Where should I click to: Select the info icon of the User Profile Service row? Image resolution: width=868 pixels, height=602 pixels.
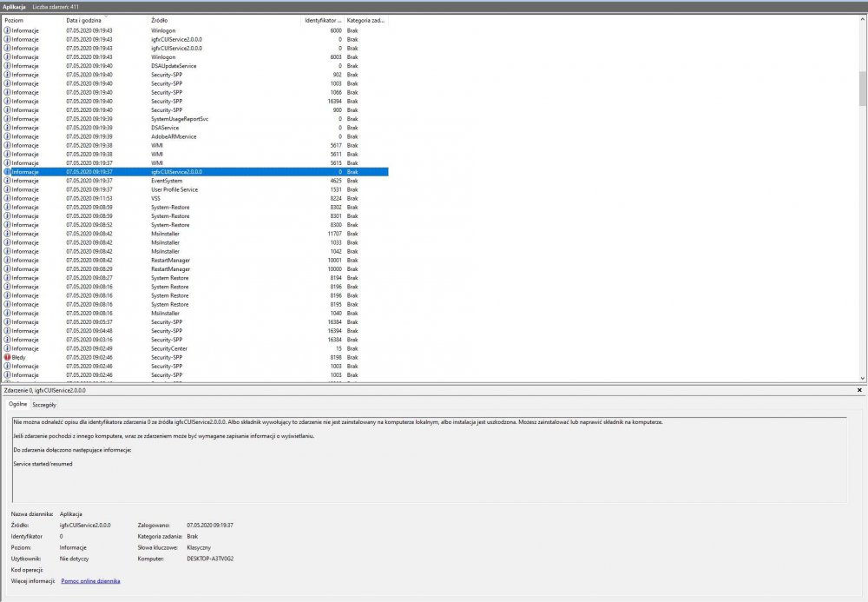click(x=7, y=189)
